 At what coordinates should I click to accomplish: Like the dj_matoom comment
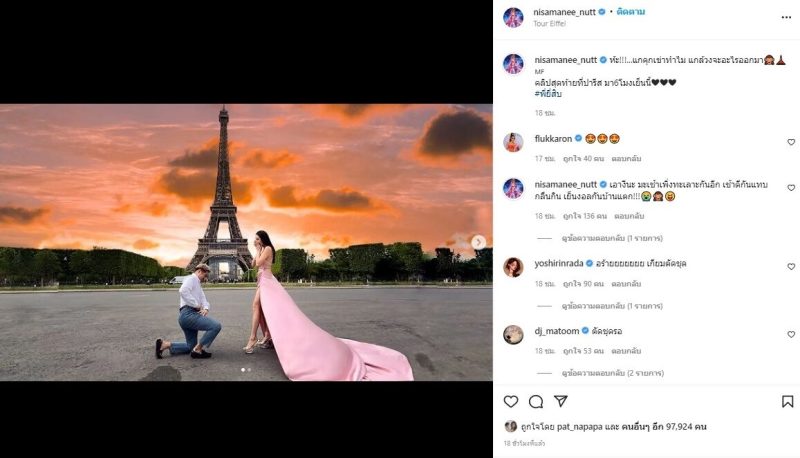791,335
